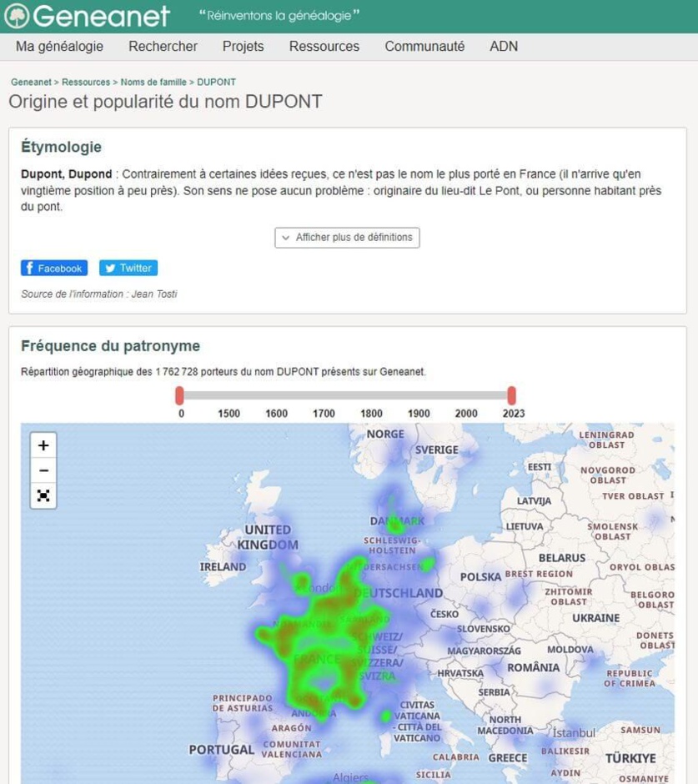Expand 'Afficher plus de définitions'

point(347,238)
